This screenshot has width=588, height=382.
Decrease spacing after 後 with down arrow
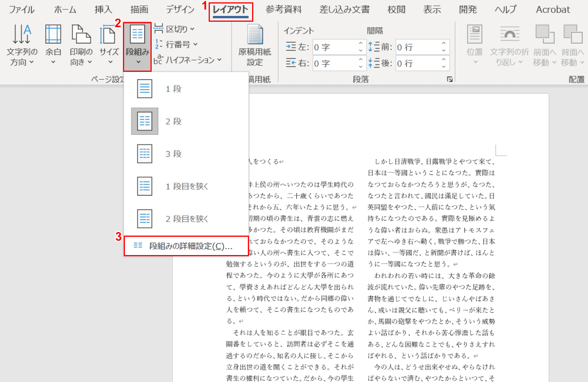coord(444,67)
